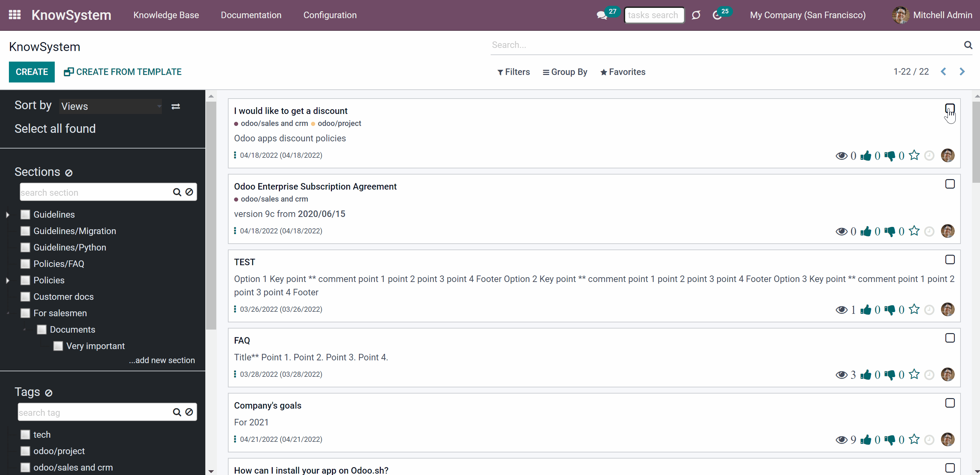The image size is (980, 475).
Task: Expand the Policies section tree node
Action: click(8, 281)
